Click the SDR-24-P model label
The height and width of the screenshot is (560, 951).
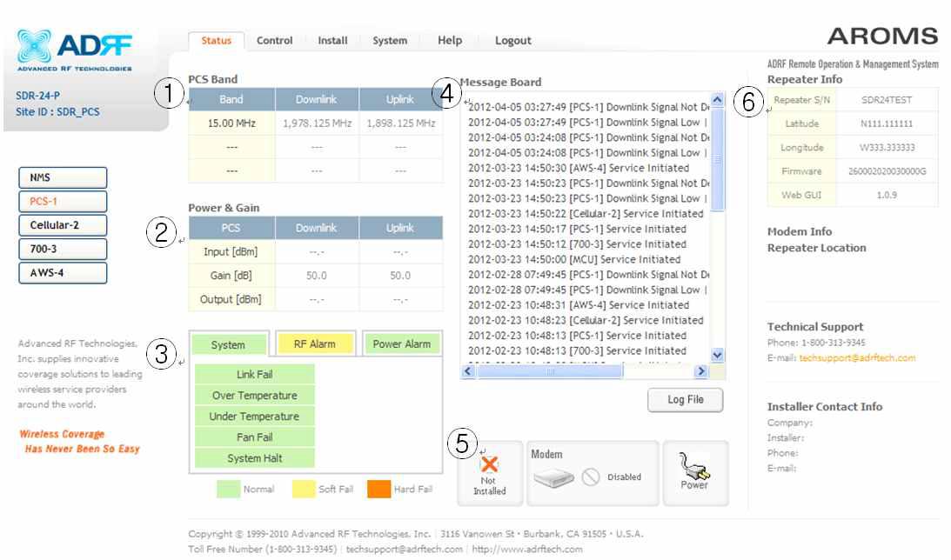point(37,95)
